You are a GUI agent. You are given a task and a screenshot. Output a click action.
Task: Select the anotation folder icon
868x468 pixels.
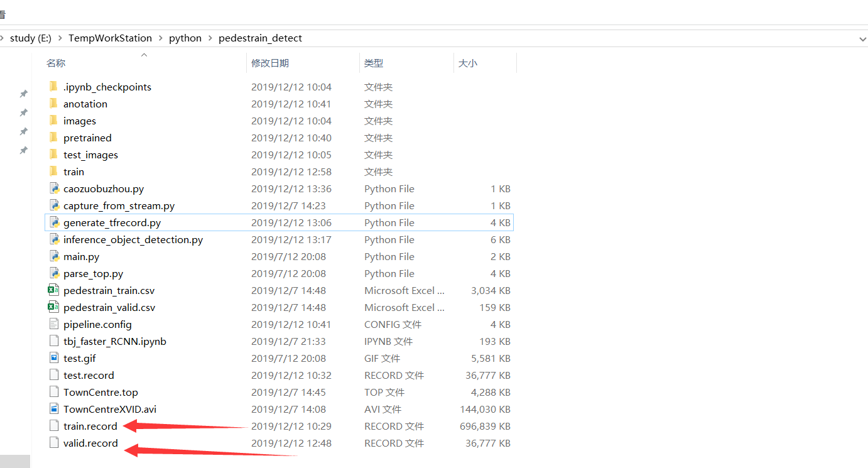click(x=53, y=104)
